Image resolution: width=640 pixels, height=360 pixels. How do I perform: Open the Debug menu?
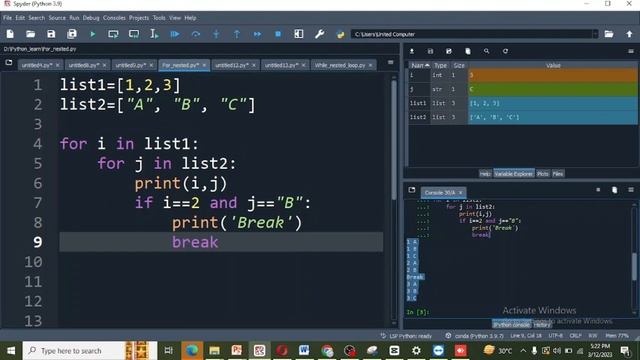tap(91, 18)
